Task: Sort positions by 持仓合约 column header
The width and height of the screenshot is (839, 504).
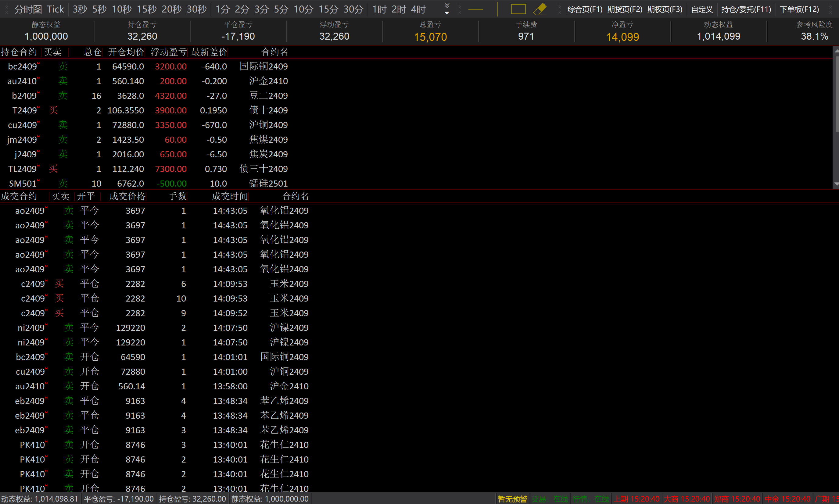Action: pyautogui.click(x=19, y=52)
